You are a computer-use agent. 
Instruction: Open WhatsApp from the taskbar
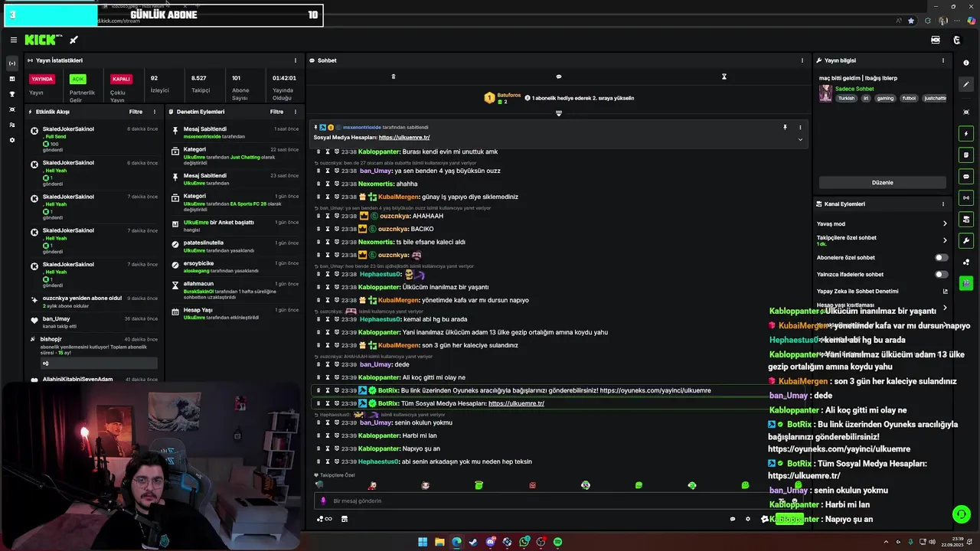524,542
